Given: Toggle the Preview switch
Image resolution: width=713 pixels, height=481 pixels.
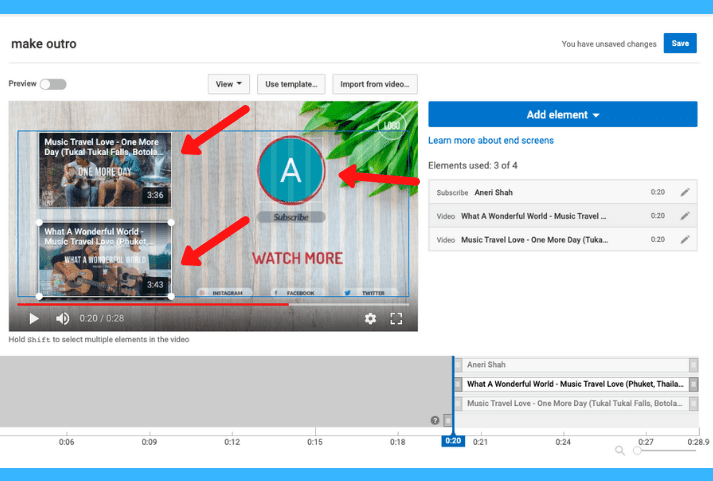Looking at the screenshot, I should [53, 84].
